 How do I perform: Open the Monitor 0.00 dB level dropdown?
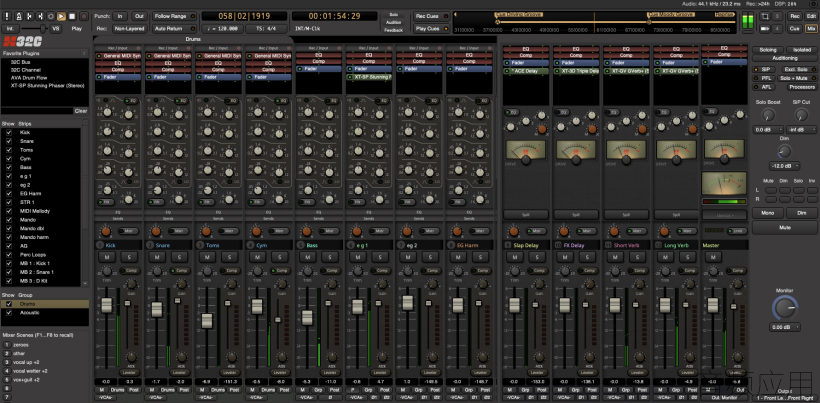click(784, 327)
